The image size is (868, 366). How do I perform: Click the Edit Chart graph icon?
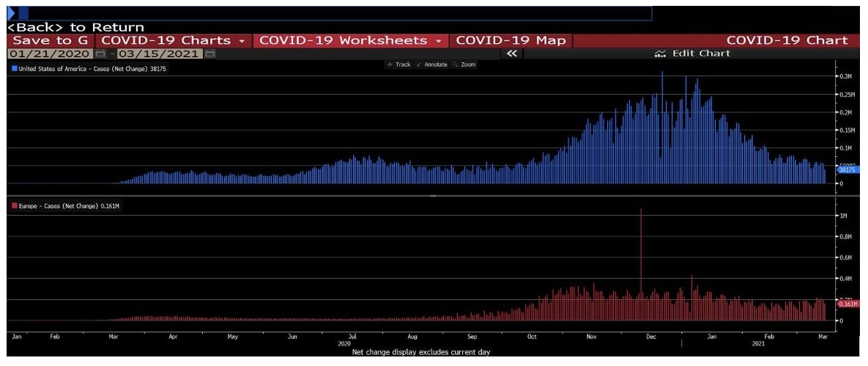coord(660,54)
